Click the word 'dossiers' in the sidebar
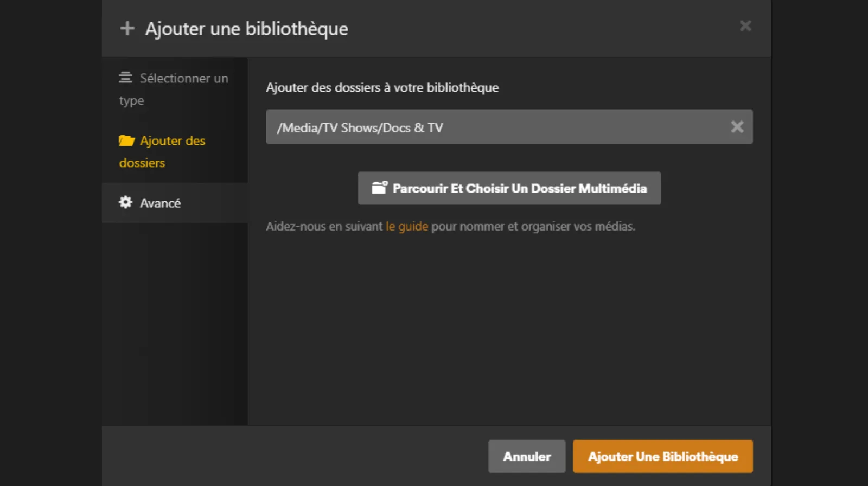This screenshot has height=486, width=868. (x=142, y=163)
